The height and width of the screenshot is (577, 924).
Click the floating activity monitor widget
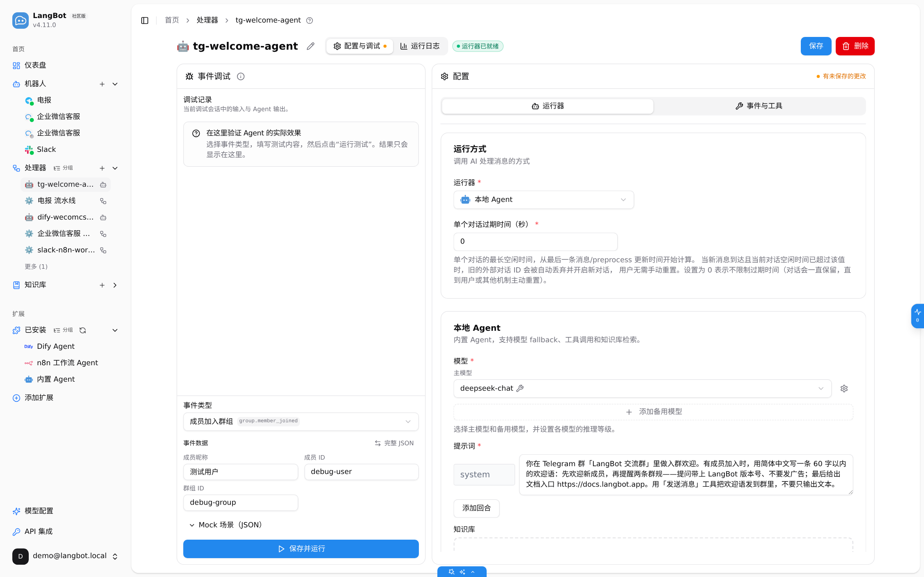click(x=918, y=316)
